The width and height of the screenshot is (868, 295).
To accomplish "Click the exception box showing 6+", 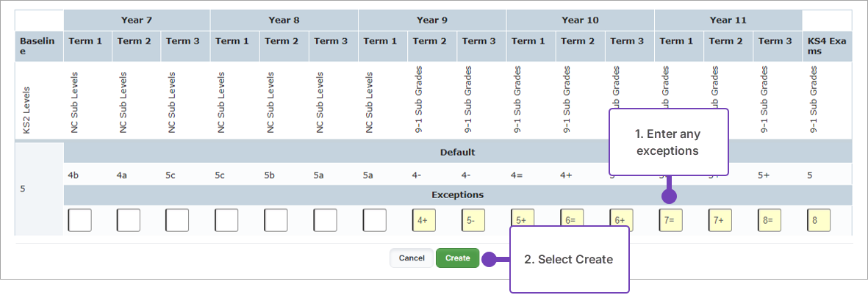I will coord(621,220).
